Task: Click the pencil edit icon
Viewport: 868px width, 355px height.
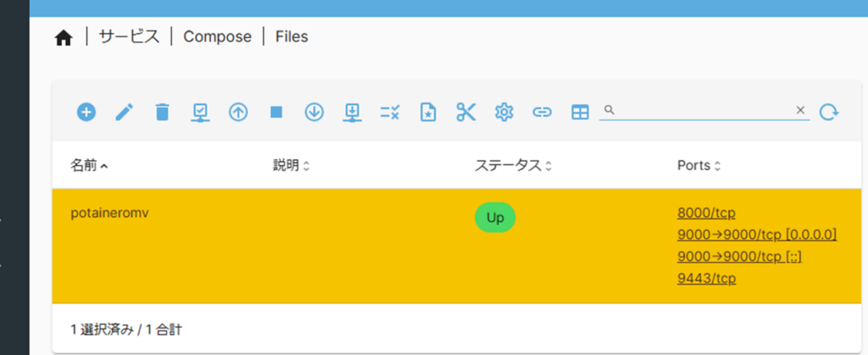Action: pos(125,112)
